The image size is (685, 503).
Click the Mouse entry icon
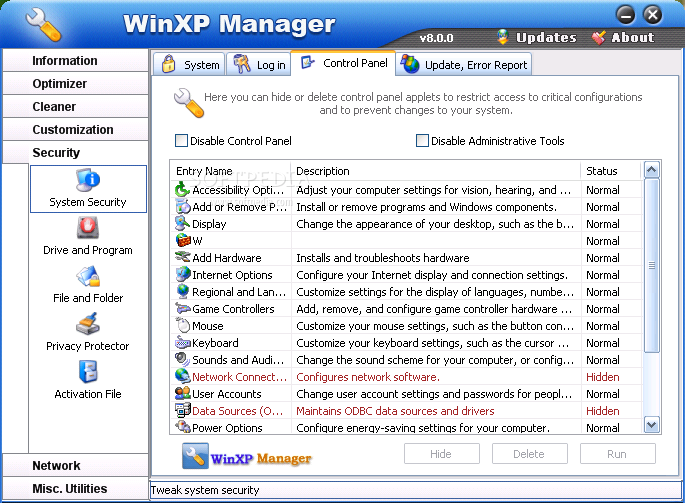tap(183, 326)
